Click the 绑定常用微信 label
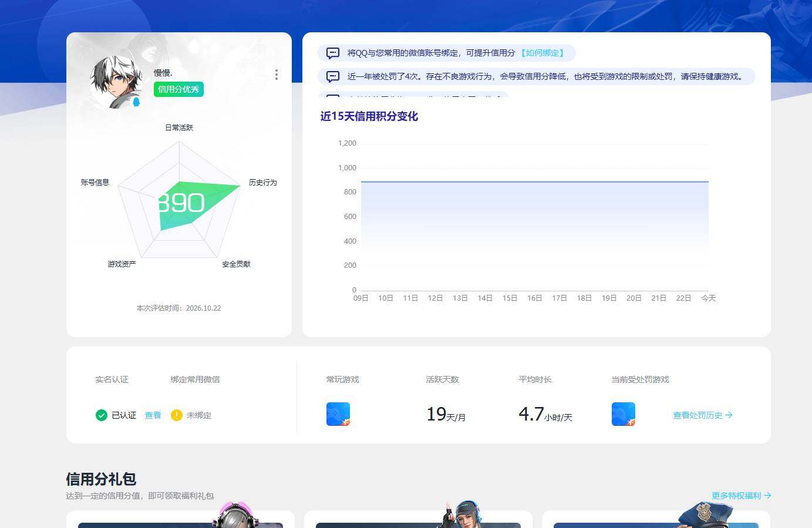 pyautogui.click(x=196, y=379)
